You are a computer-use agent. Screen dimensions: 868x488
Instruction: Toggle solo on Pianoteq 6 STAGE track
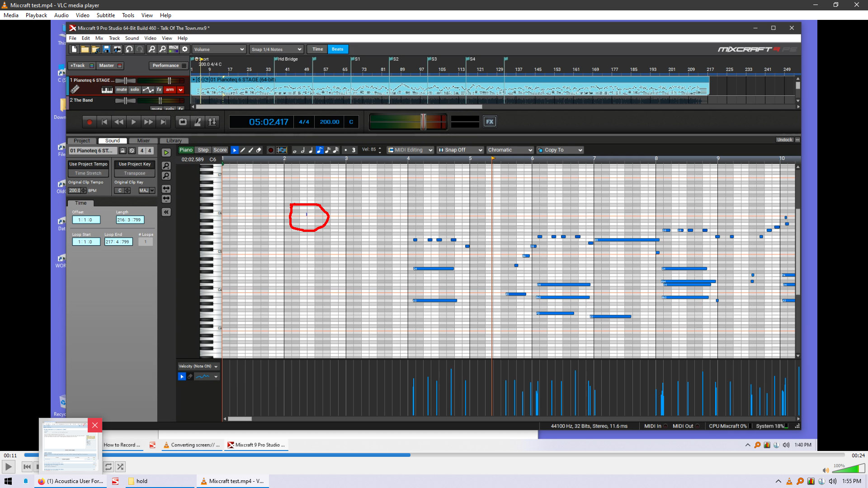pyautogui.click(x=135, y=89)
